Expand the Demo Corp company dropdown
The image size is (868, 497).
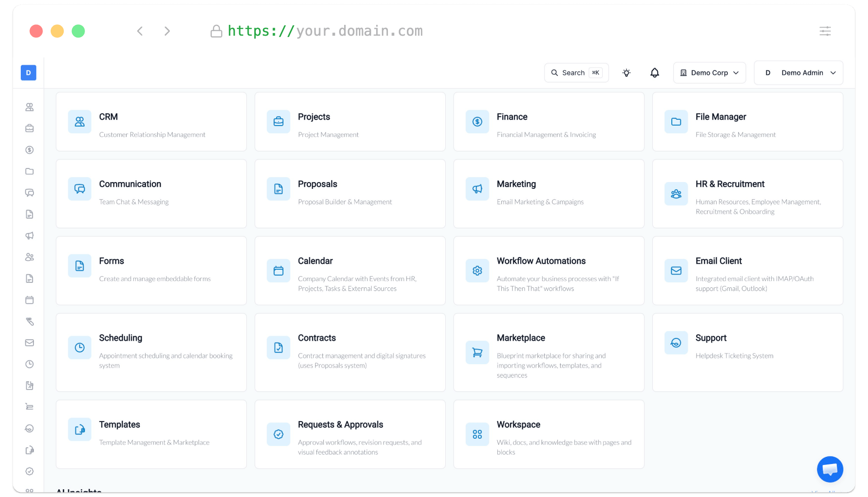tap(710, 73)
